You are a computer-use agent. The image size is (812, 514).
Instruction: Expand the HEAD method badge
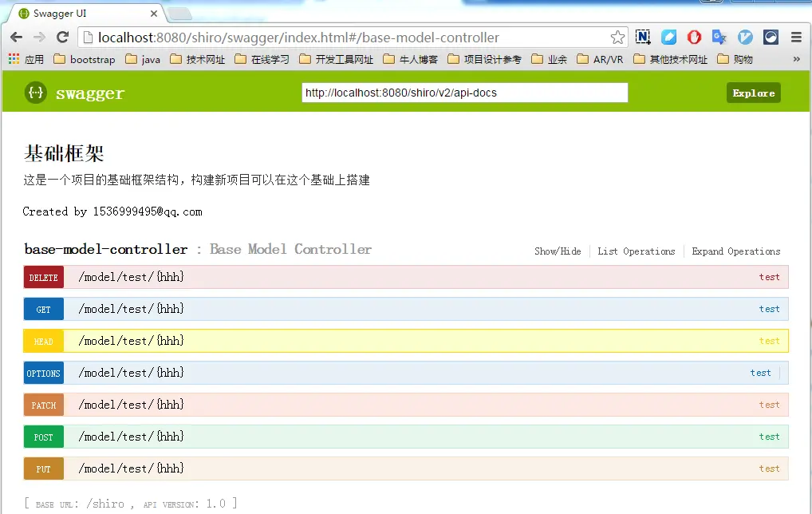44,342
